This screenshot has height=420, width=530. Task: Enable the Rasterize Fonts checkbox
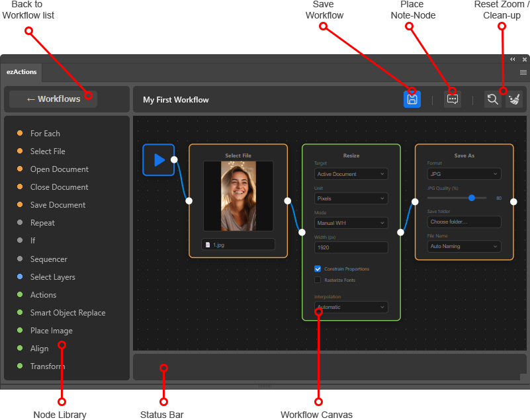(318, 280)
